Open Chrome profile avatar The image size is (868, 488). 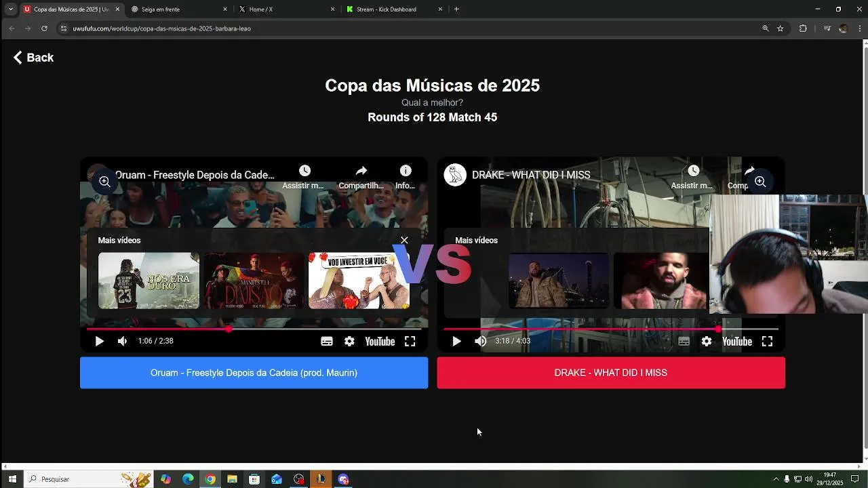click(843, 28)
